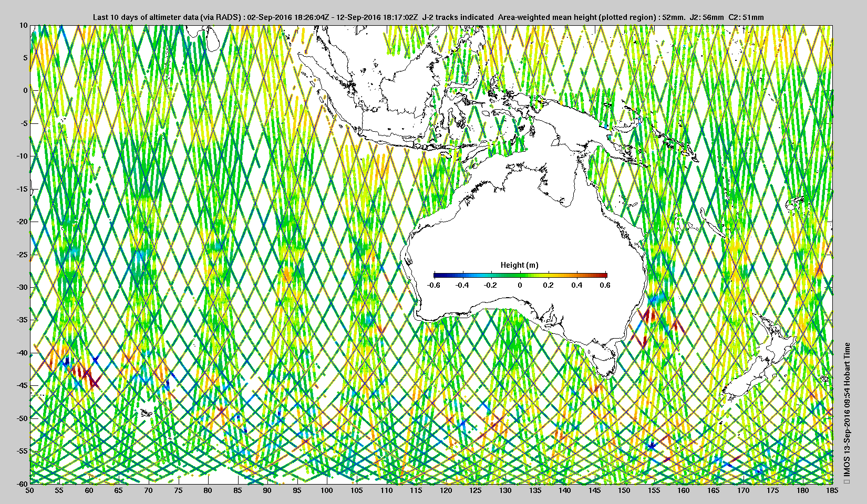
Task: Click latitude axis label '-25'
Action: (x=22, y=255)
